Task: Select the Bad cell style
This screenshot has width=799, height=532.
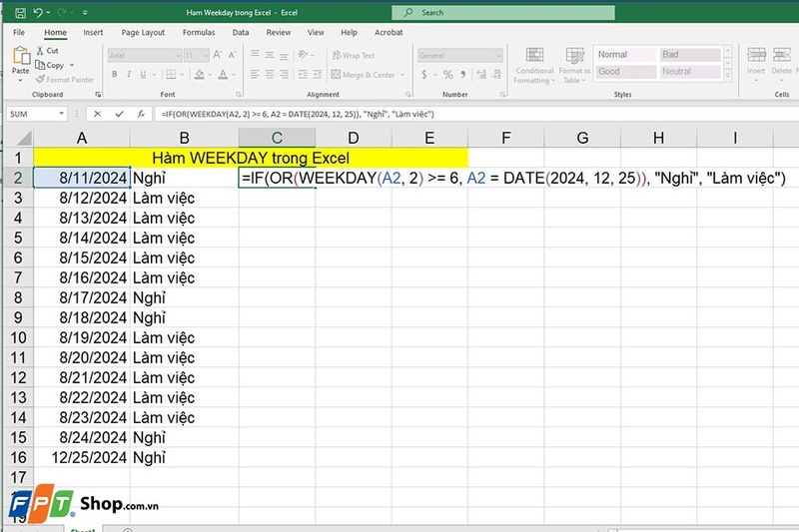Action: tap(690, 55)
